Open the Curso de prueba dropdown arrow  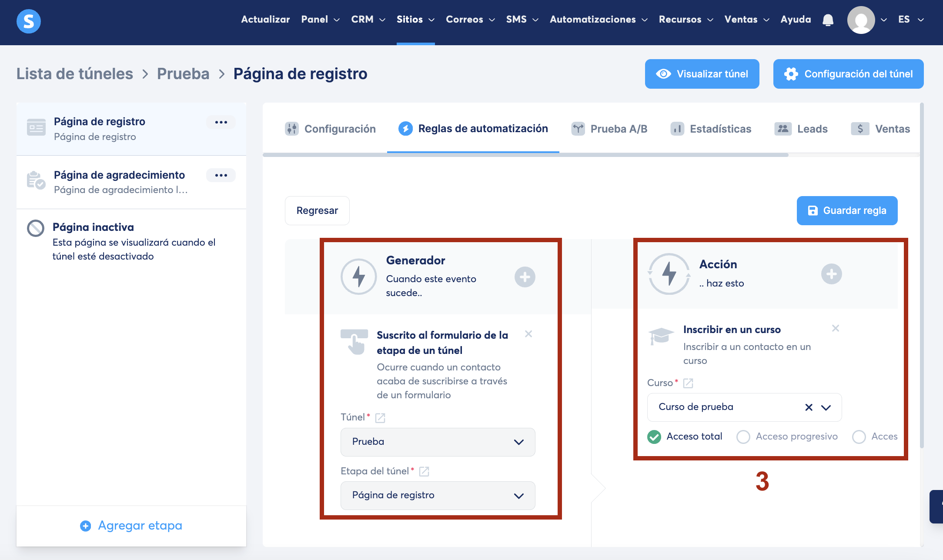pos(826,407)
